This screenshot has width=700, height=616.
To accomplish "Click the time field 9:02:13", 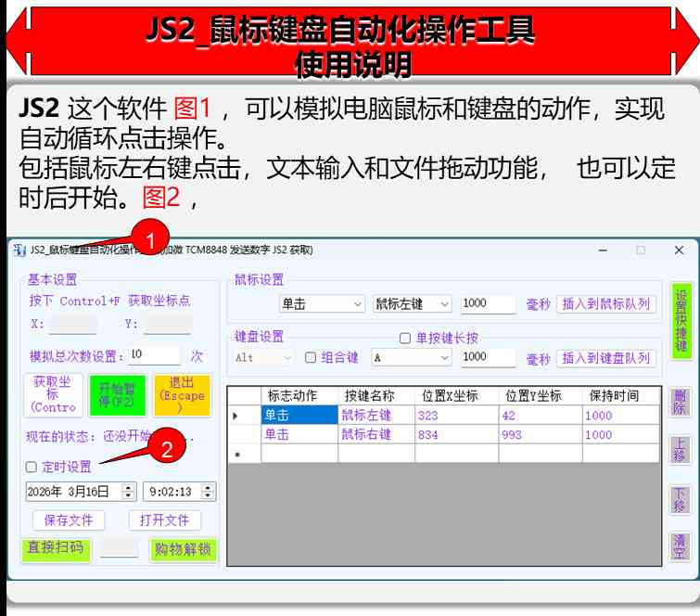I will [x=179, y=492].
